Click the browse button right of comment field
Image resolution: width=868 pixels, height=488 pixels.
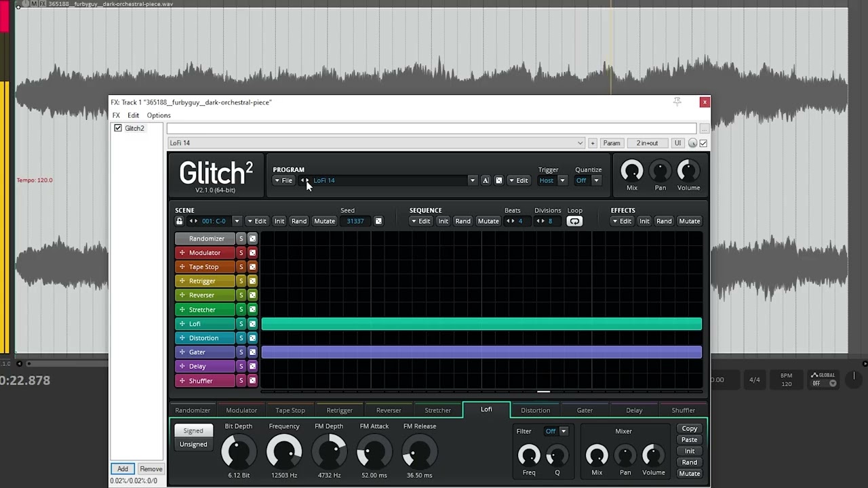pyautogui.click(x=704, y=129)
